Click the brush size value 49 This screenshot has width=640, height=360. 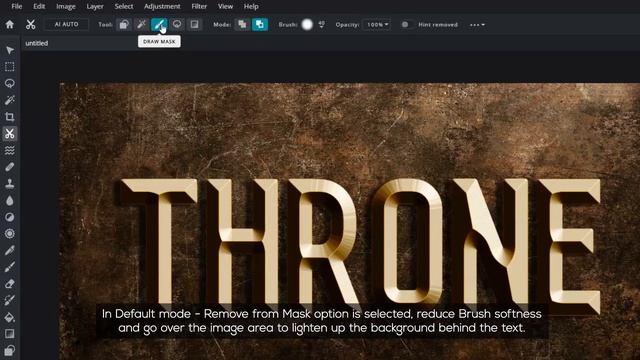(322, 24)
